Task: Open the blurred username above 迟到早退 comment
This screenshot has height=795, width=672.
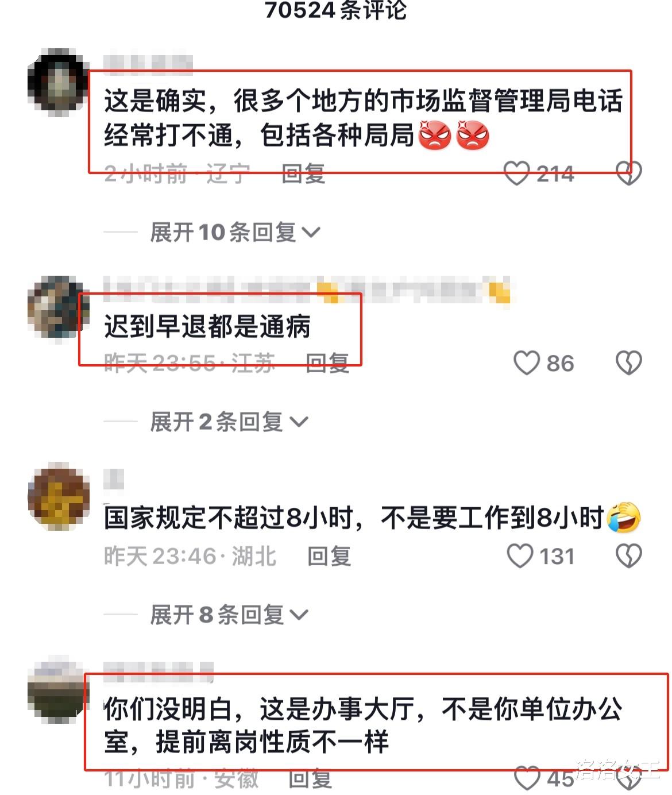Action: click(307, 290)
